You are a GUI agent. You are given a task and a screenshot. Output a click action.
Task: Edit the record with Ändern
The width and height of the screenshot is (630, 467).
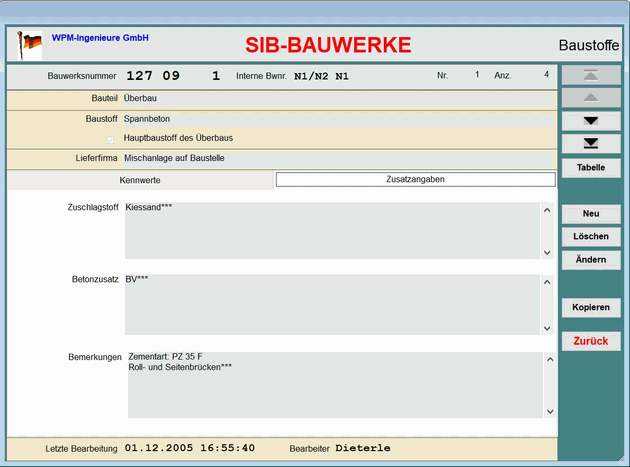tap(591, 260)
